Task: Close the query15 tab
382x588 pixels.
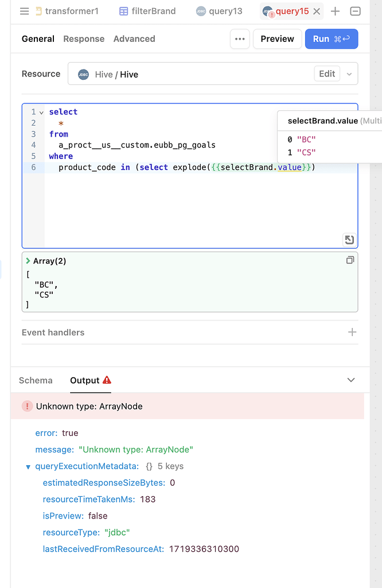Action: coord(317,11)
